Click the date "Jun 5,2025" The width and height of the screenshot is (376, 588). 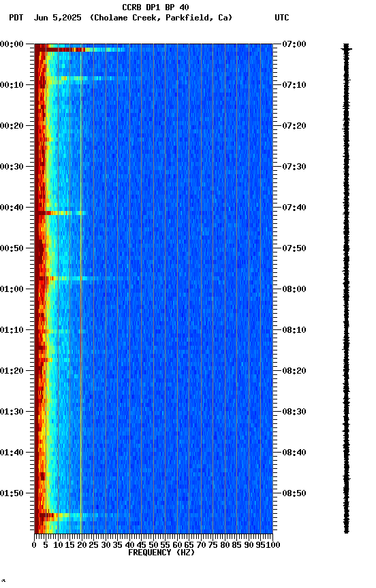point(57,18)
